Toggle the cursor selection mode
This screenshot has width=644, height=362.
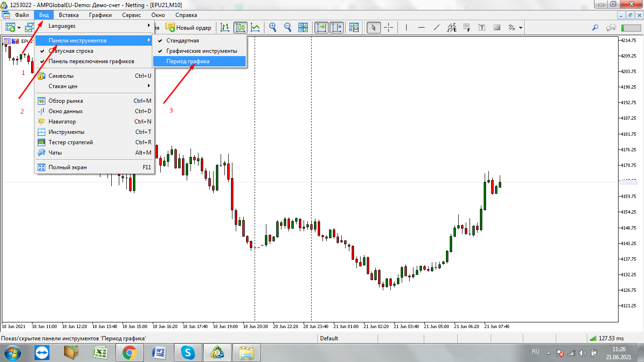[373, 27]
